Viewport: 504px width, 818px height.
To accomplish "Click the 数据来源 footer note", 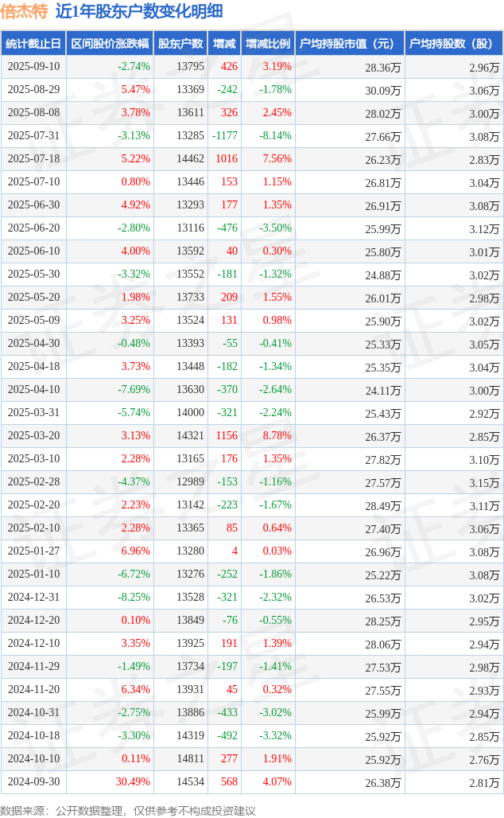I will pos(128,810).
